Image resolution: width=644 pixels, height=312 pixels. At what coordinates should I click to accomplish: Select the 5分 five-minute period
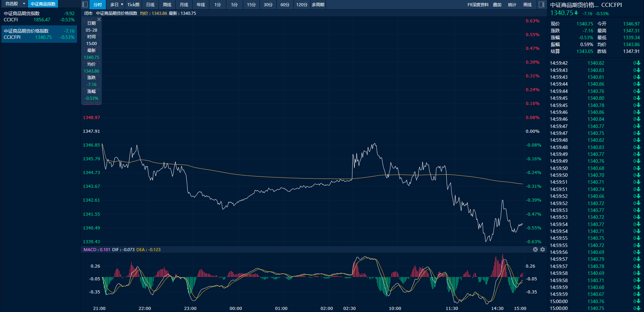tap(234, 4)
